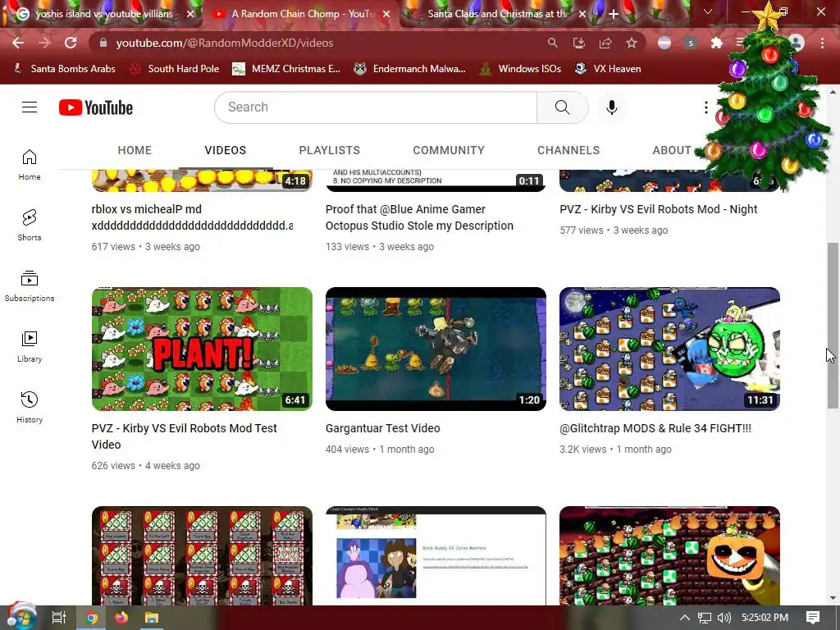This screenshot has width=840, height=630.
Task: Click the flag-striped round extension icon
Action: (x=664, y=43)
